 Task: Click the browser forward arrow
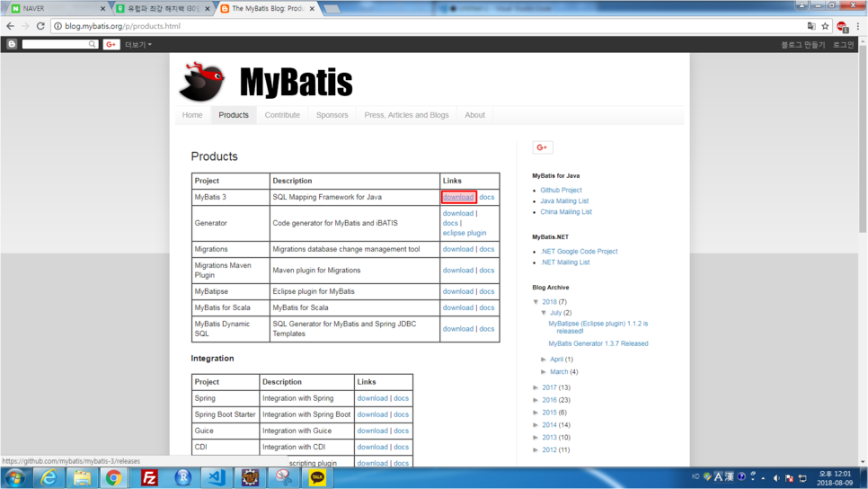25,26
